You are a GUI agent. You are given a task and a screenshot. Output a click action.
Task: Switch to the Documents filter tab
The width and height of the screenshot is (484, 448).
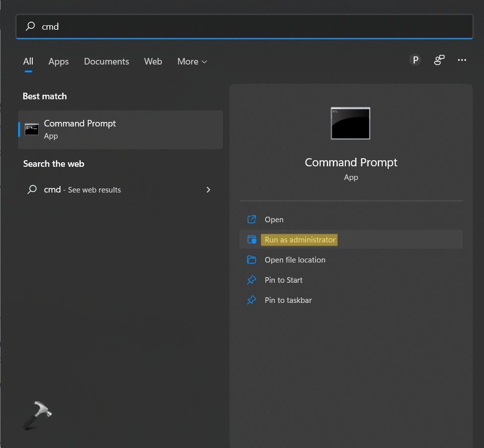coord(106,61)
